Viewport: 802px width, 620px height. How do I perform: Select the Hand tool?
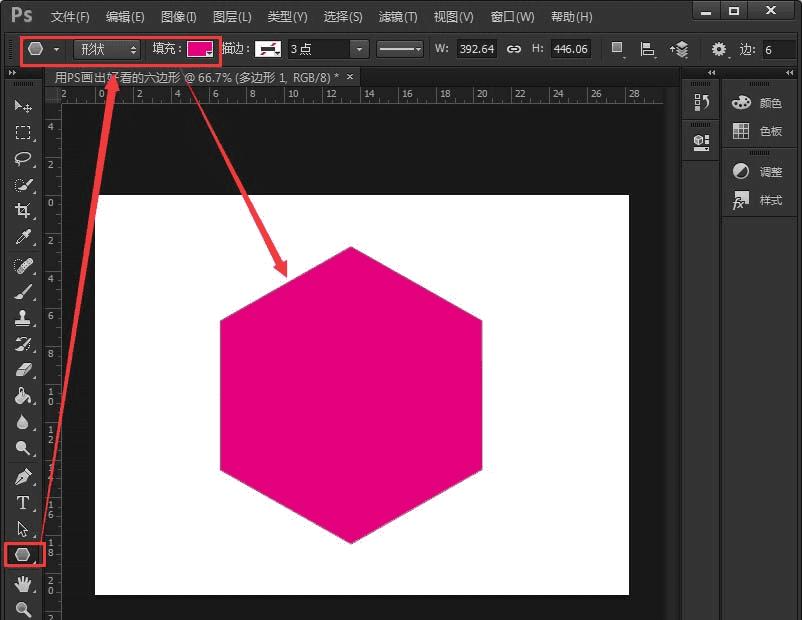click(23, 583)
